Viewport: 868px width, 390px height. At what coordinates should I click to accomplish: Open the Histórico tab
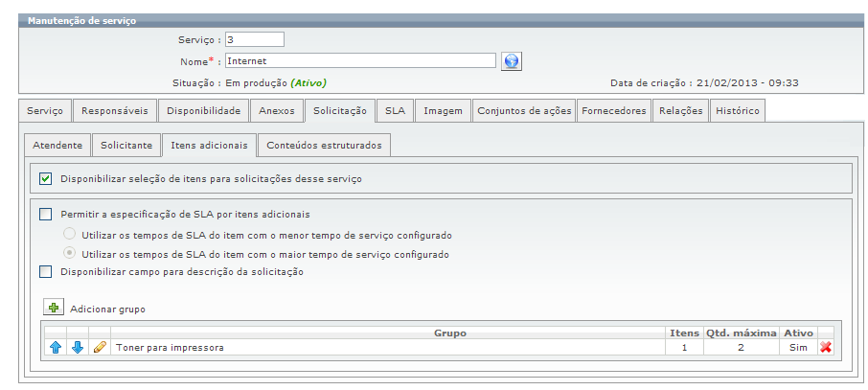(x=738, y=111)
